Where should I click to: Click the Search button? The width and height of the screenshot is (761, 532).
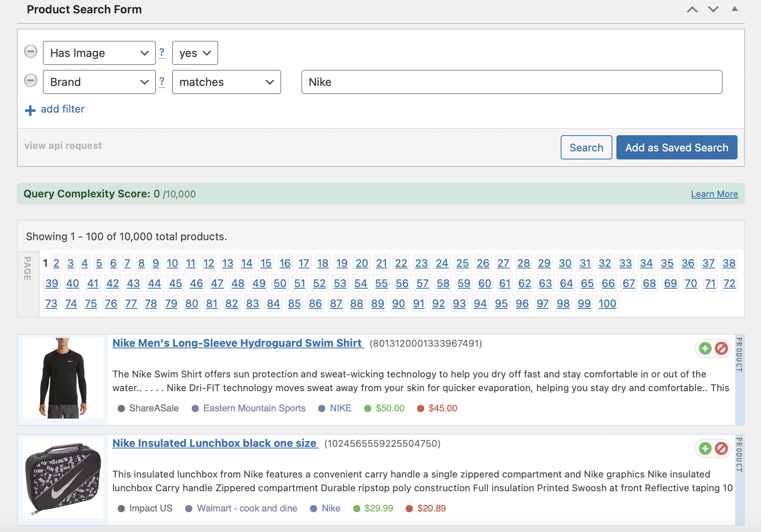click(x=587, y=147)
